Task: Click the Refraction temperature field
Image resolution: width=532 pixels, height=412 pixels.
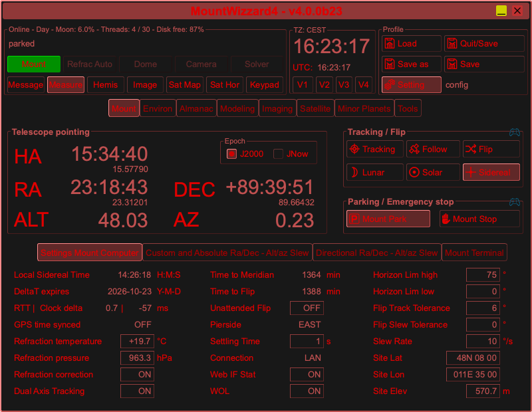Action: tap(138, 341)
